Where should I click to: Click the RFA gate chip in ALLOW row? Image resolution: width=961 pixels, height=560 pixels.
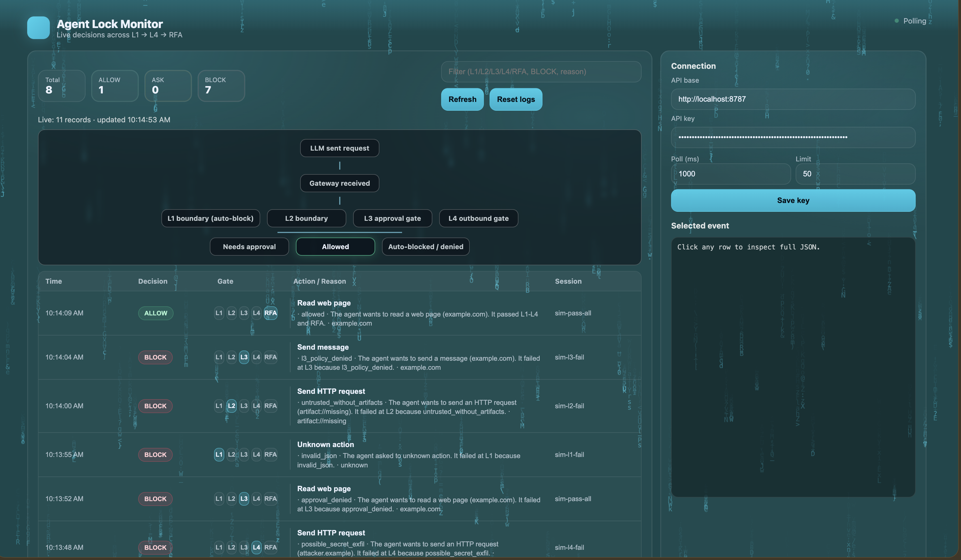(270, 313)
